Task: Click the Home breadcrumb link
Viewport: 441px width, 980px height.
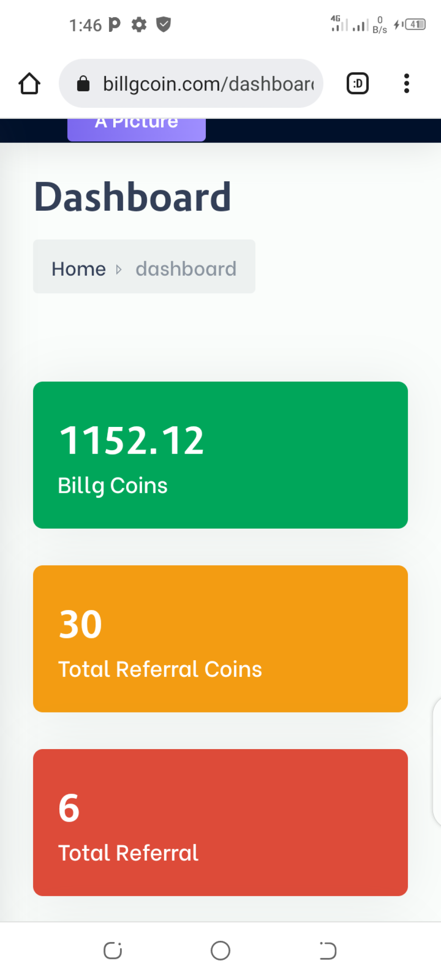Action: tap(79, 268)
